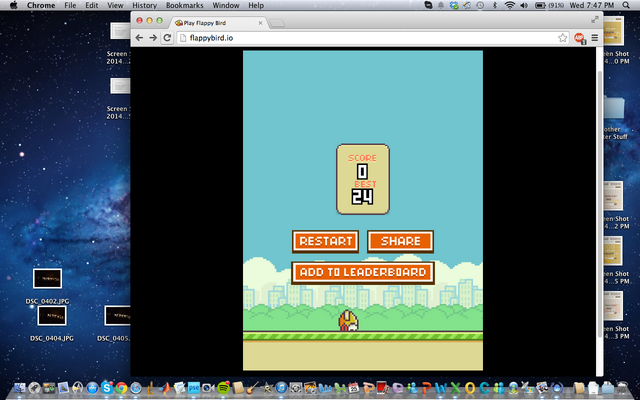Open Calendar from the dock

click(353, 388)
